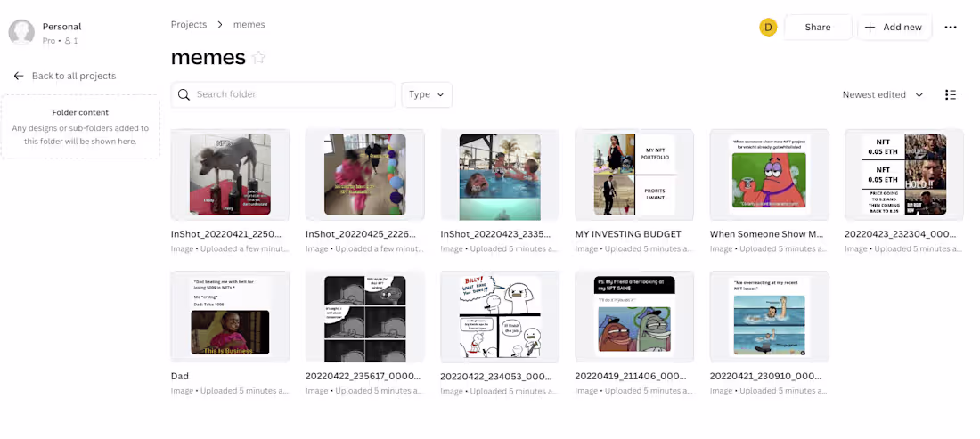Open the Billy comic meme thumbnail
The width and height of the screenshot is (980, 439).
pos(500,317)
